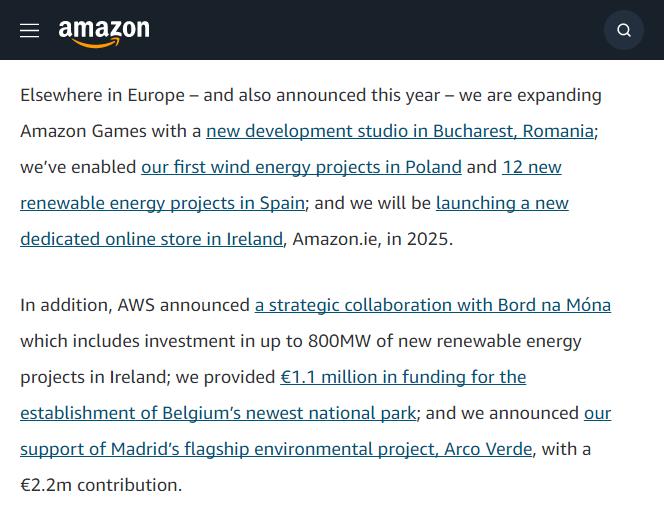
Task: Open Madrid's Arco Verde environmental project link
Action: coord(276,449)
